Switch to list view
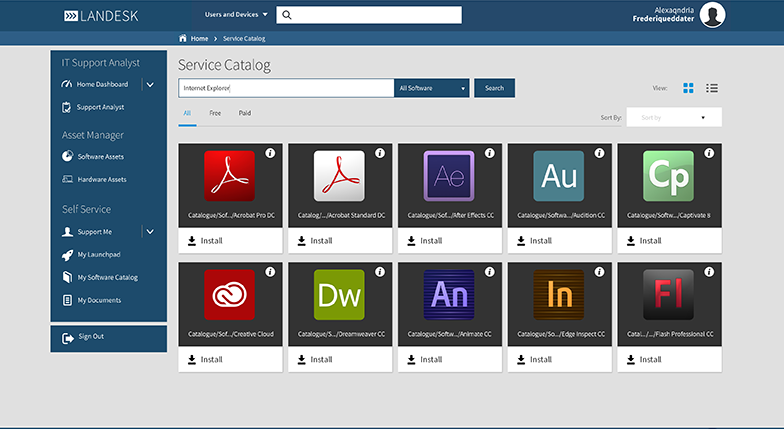The height and width of the screenshot is (429, 784). tap(712, 88)
